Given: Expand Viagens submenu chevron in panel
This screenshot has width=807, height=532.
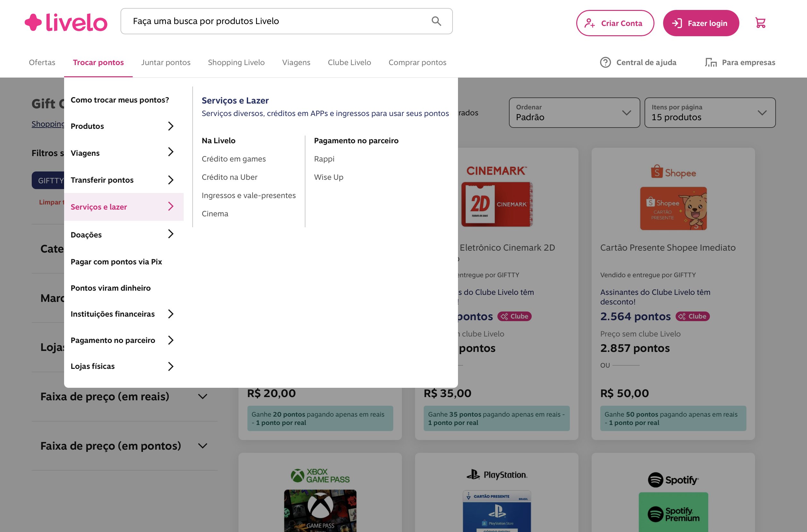Looking at the screenshot, I should point(171,152).
